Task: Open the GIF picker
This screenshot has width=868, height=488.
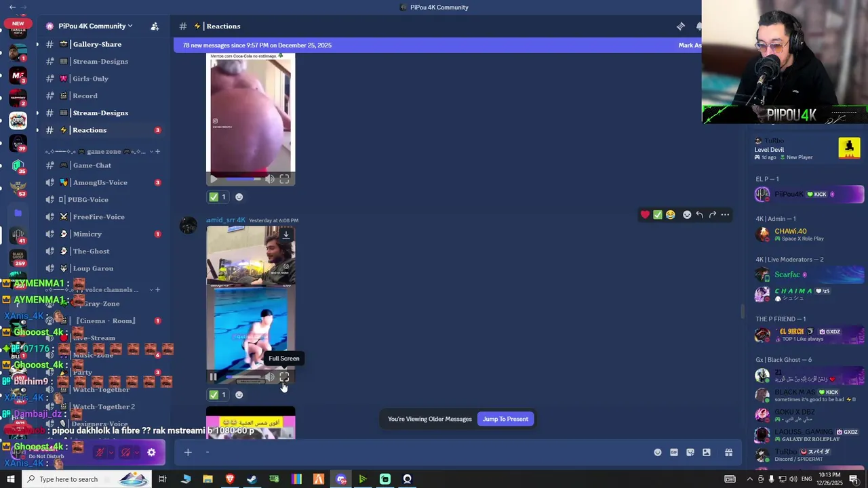Action: [674, 453]
